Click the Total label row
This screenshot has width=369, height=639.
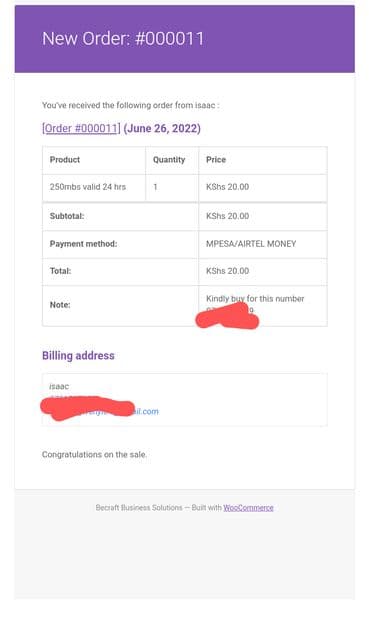point(184,271)
